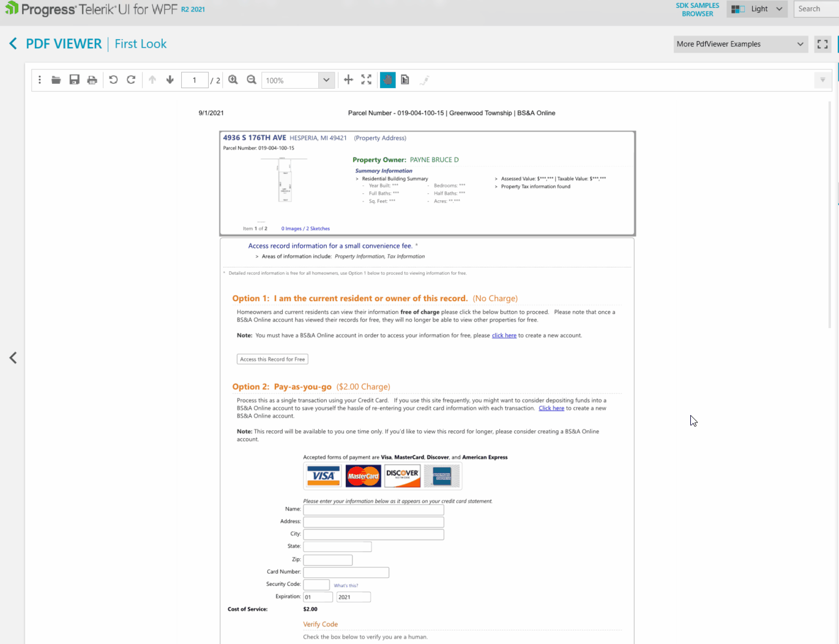Follow the 'click here' link in Option 1 note
839x644 pixels.
pyautogui.click(x=504, y=335)
